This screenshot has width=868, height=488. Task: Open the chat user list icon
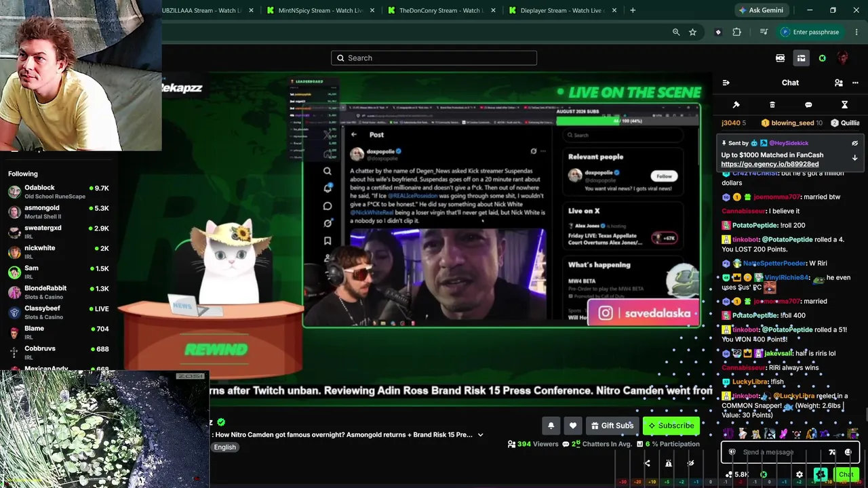point(839,83)
